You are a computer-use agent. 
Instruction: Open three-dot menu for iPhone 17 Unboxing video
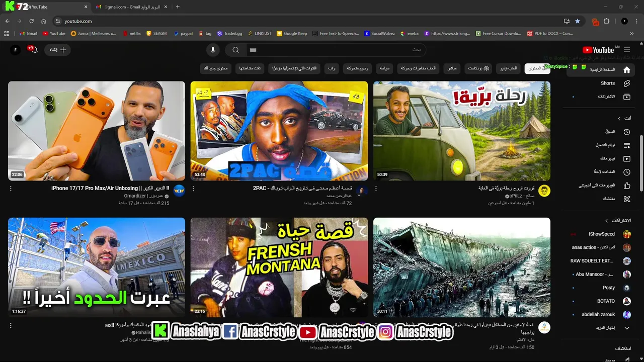pyautogui.click(x=11, y=189)
